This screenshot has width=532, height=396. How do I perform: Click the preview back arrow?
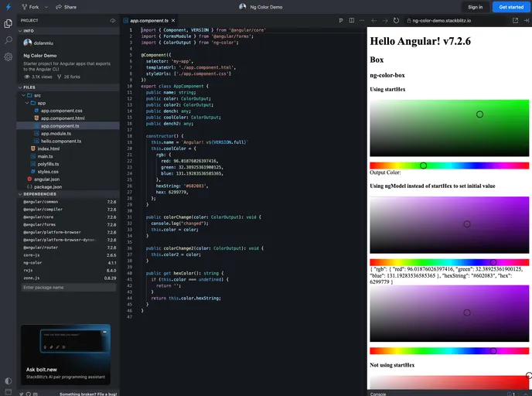[374, 21]
